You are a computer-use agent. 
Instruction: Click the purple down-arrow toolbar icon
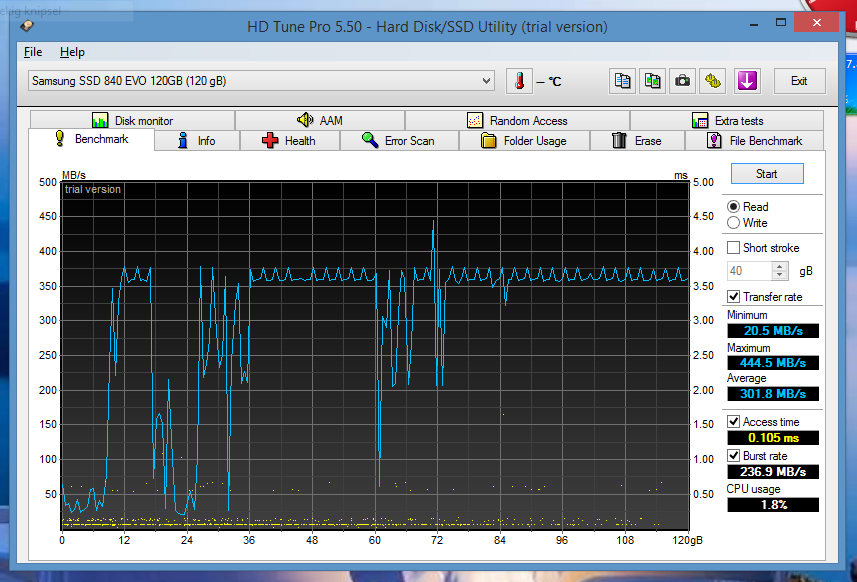(747, 81)
